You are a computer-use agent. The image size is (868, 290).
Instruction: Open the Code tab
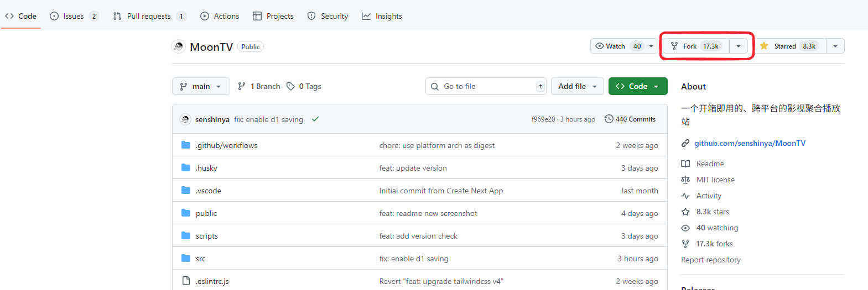point(21,16)
